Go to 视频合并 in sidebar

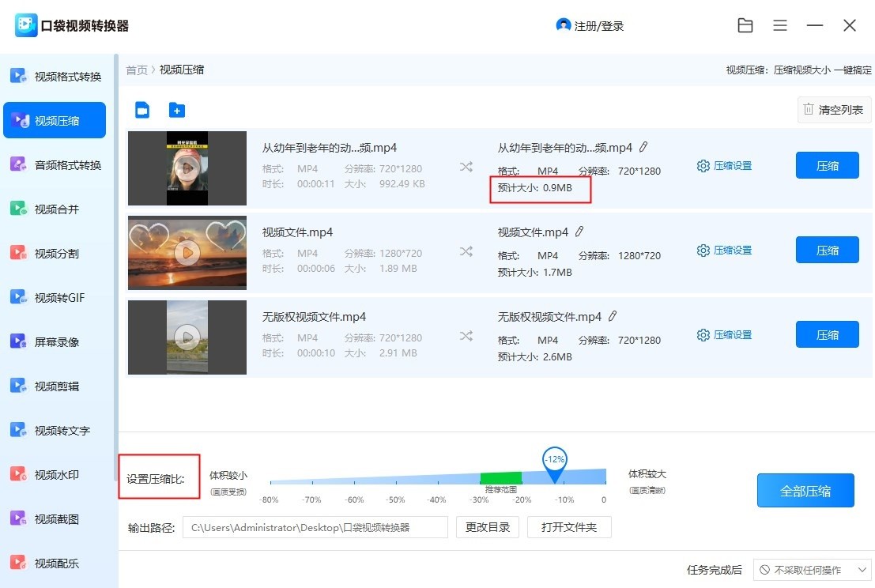click(57, 209)
